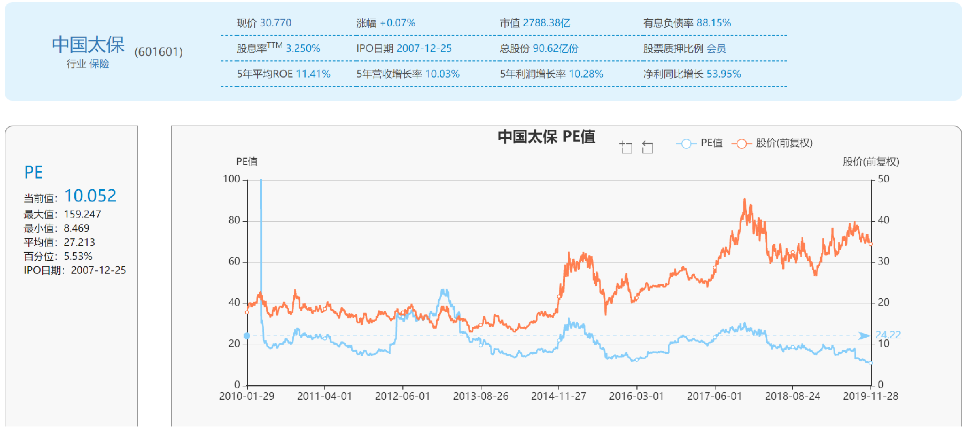The image size is (980, 427).
Task: Toggle the 股价(前复权) legend series
Action: (772, 143)
